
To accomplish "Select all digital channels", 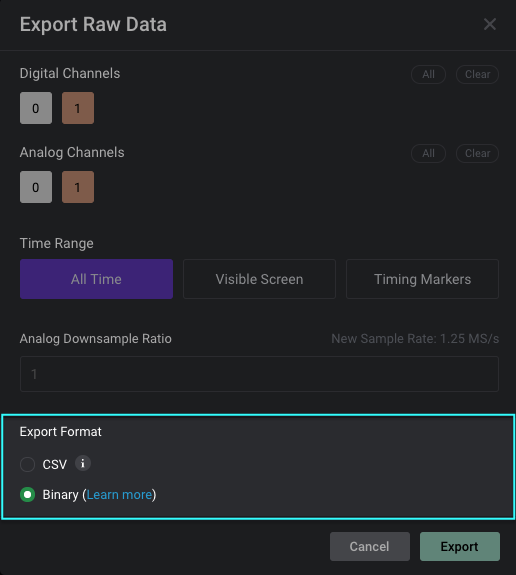I will pos(428,74).
